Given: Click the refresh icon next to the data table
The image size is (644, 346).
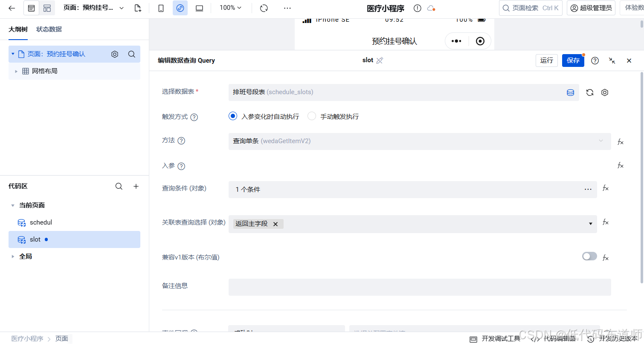Looking at the screenshot, I should (589, 92).
